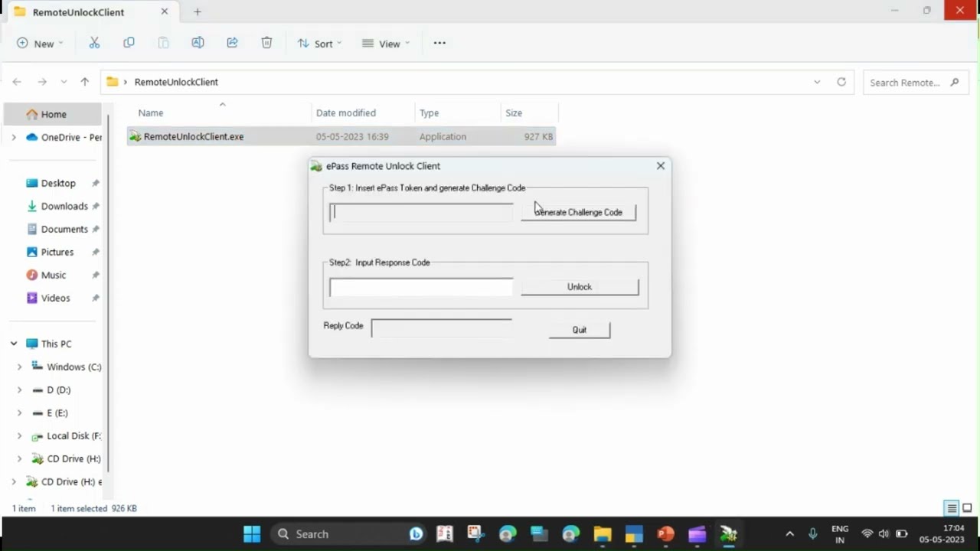Image resolution: width=980 pixels, height=551 pixels.
Task: Click the Copy icon in toolbar
Action: click(129, 43)
